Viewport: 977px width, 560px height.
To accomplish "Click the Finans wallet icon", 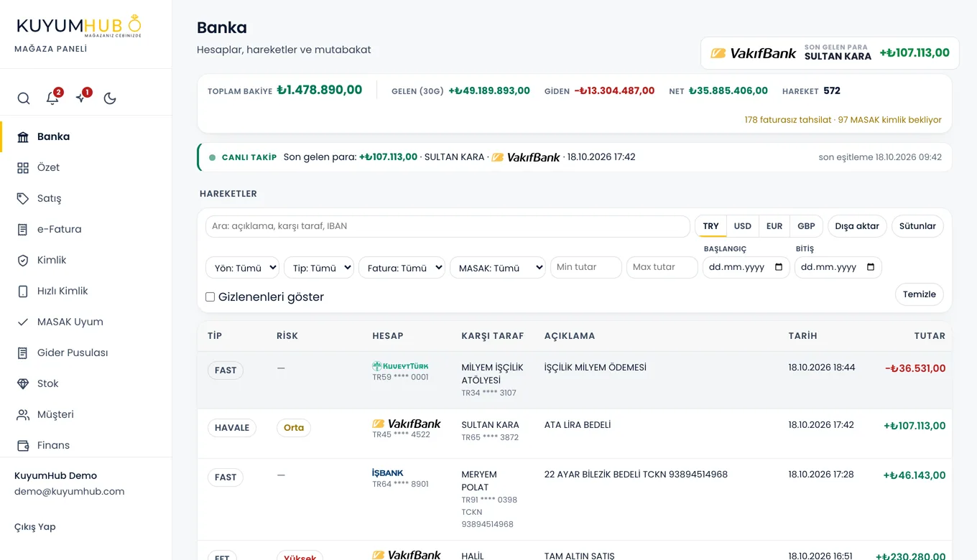I will (x=23, y=445).
